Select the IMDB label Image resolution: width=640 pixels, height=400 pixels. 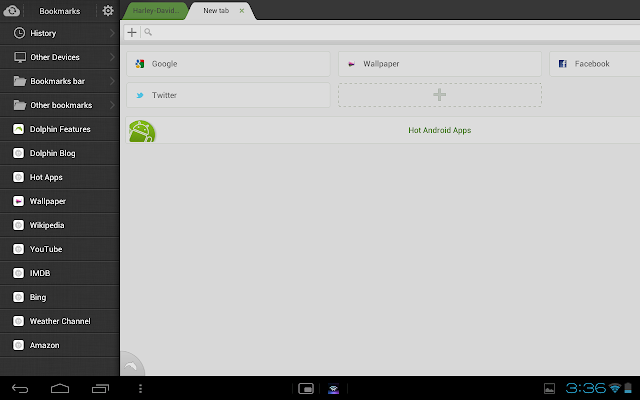[x=40, y=273]
